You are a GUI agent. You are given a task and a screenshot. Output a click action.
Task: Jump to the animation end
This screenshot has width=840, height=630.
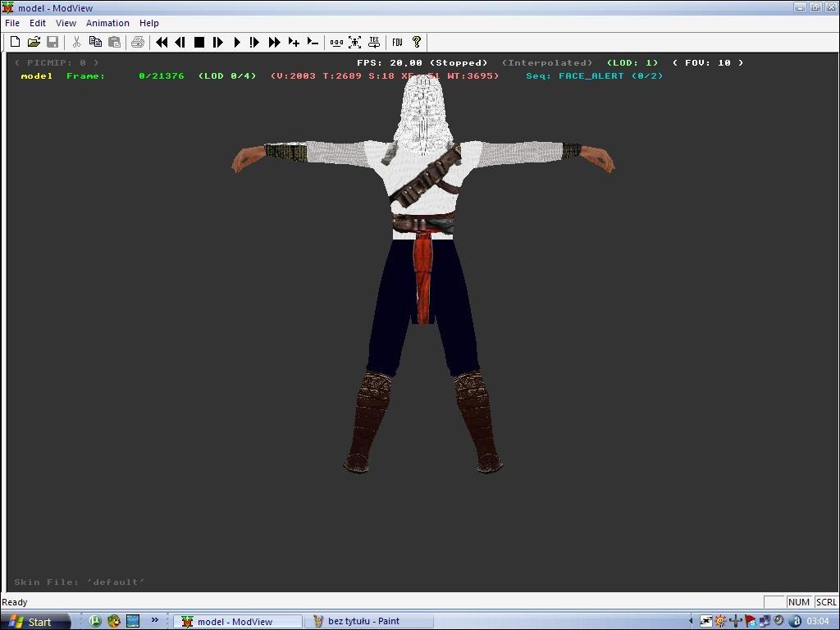(x=275, y=42)
